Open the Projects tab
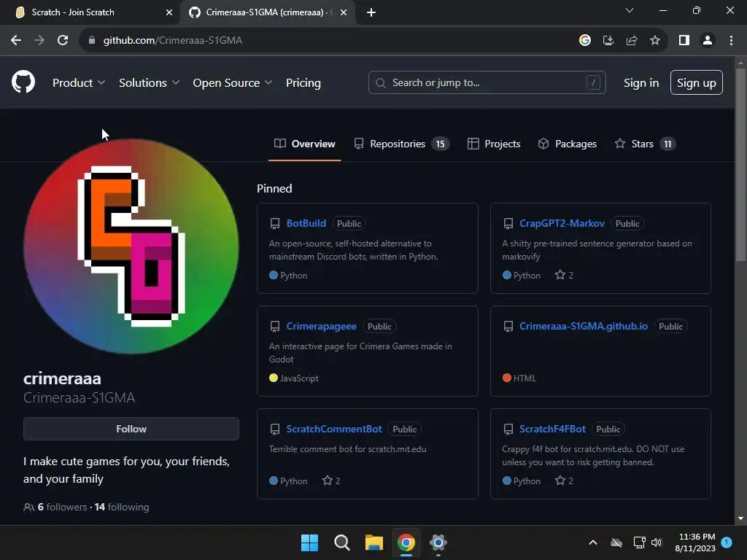 coord(494,144)
